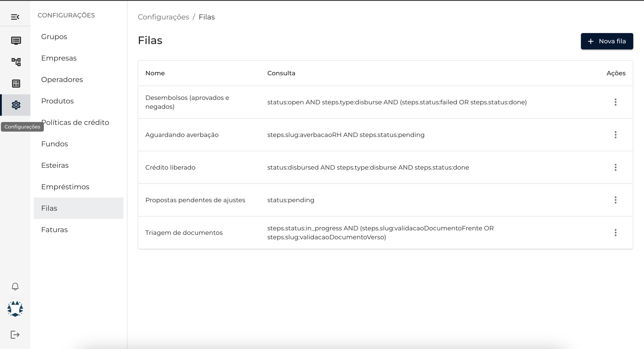Open the Esteiras settings section
This screenshot has width=644, height=349.
click(x=55, y=165)
